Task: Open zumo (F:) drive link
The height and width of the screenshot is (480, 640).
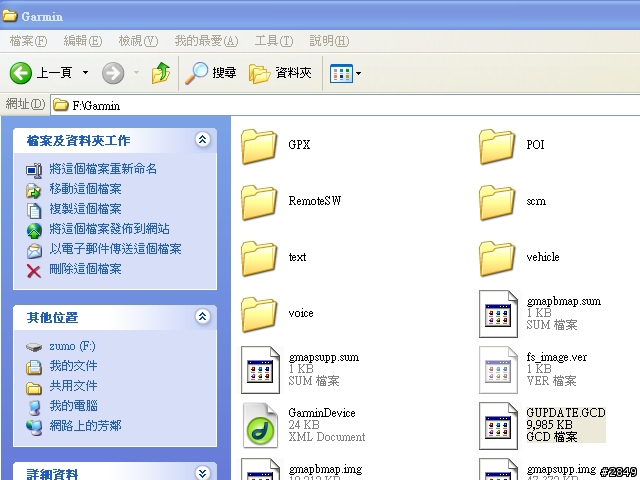Action: click(72, 346)
